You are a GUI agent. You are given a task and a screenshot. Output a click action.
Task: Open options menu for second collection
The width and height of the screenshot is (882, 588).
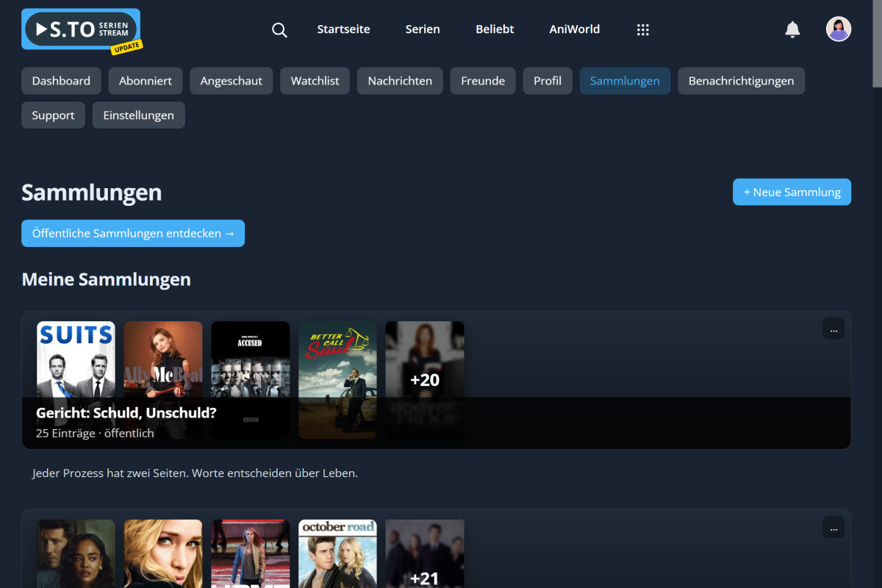tap(833, 527)
